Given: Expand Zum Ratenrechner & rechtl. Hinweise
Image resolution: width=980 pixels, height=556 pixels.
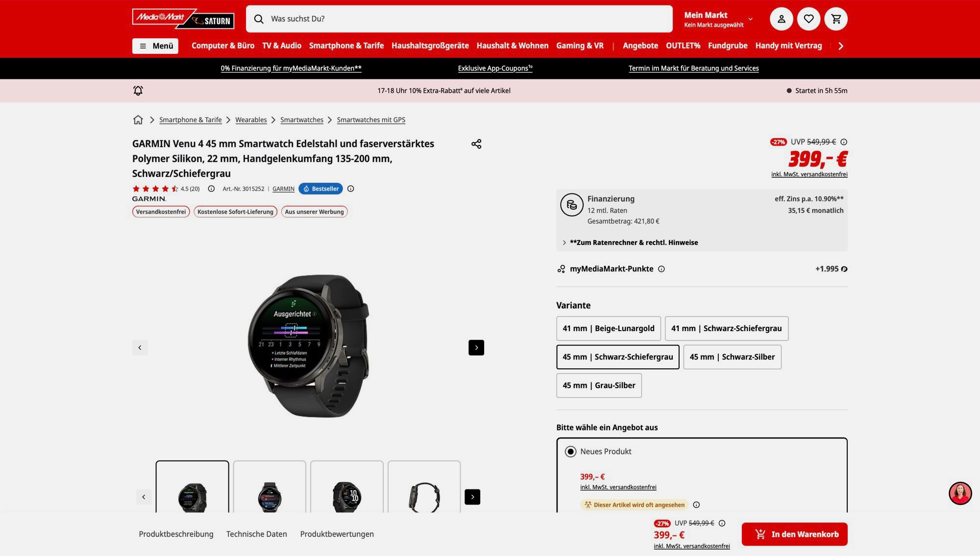Looking at the screenshot, I should click(x=633, y=242).
